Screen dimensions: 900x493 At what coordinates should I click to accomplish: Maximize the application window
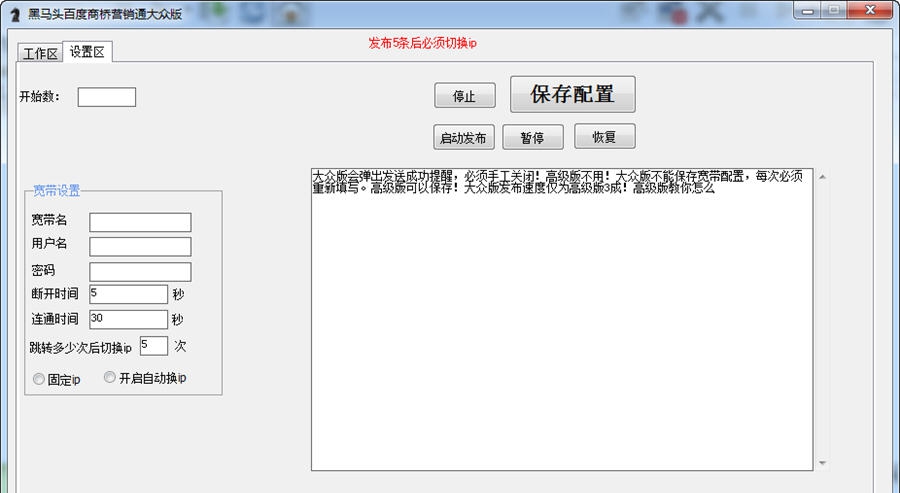[x=834, y=10]
